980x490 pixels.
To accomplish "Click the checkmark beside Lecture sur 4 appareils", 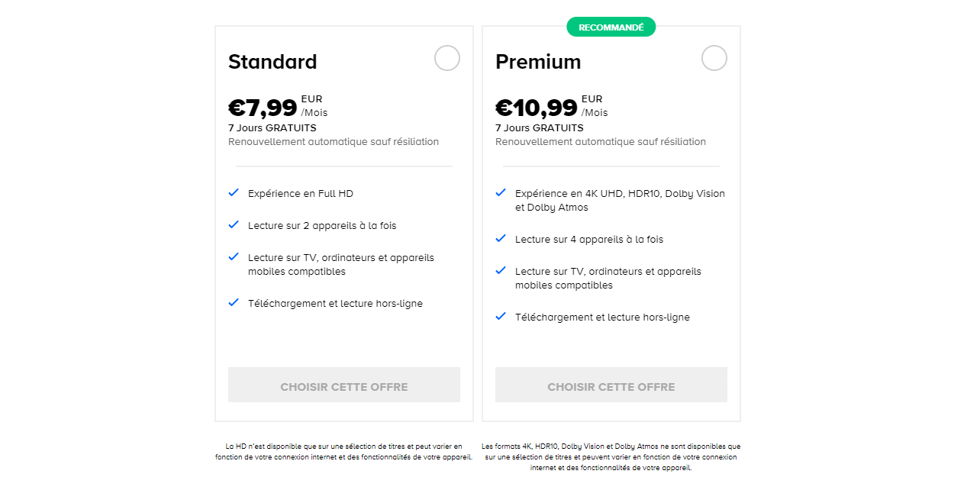I will click(501, 239).
